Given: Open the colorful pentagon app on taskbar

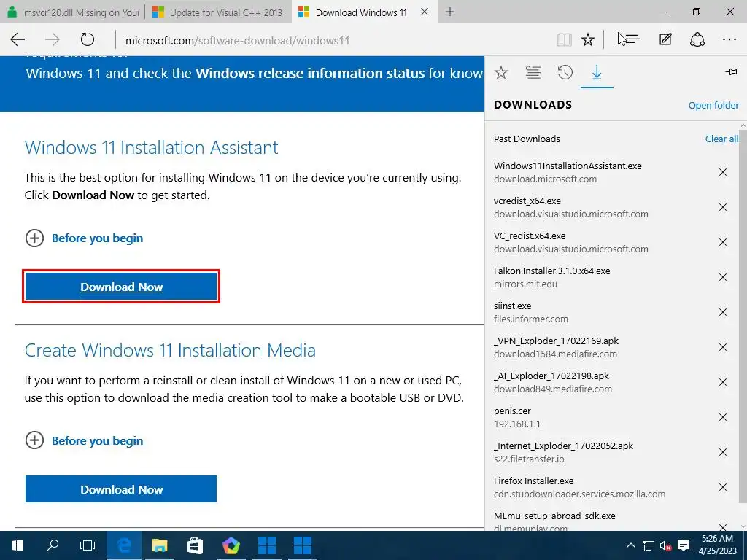Looking at the screenshot, I should (x=231, y=545).
